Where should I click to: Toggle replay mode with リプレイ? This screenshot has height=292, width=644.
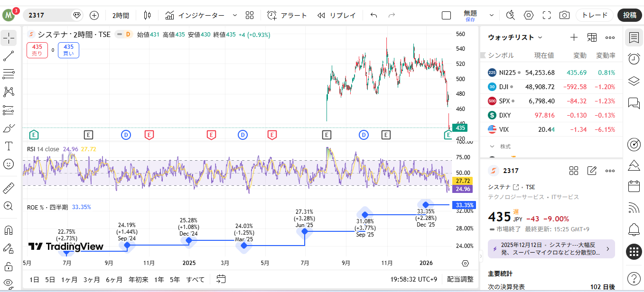pyautogui.click(x=336, y=15)
